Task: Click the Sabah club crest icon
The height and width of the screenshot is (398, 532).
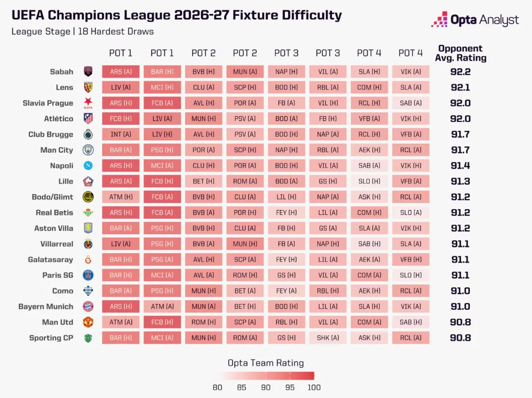Action: (x=88, y=72)
